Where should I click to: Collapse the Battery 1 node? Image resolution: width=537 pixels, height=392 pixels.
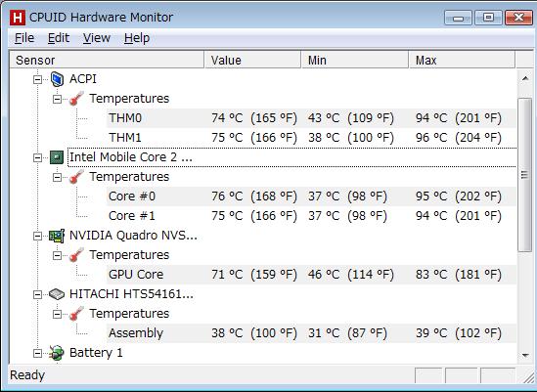[x=38, y=353]
